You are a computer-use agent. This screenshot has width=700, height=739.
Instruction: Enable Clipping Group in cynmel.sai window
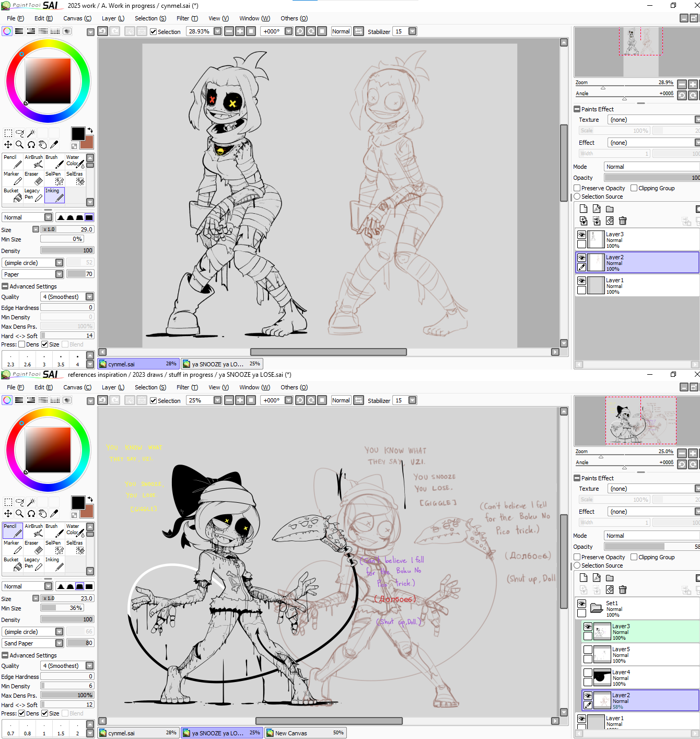(x=634, y=188)
